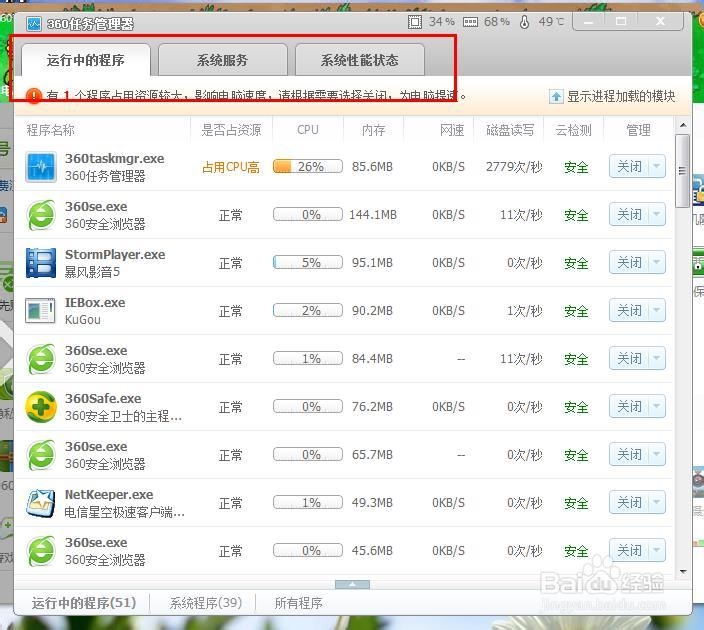704x630 pixels.
Task: Switch to the 系统服务 tab
Action: coord(223,60)
